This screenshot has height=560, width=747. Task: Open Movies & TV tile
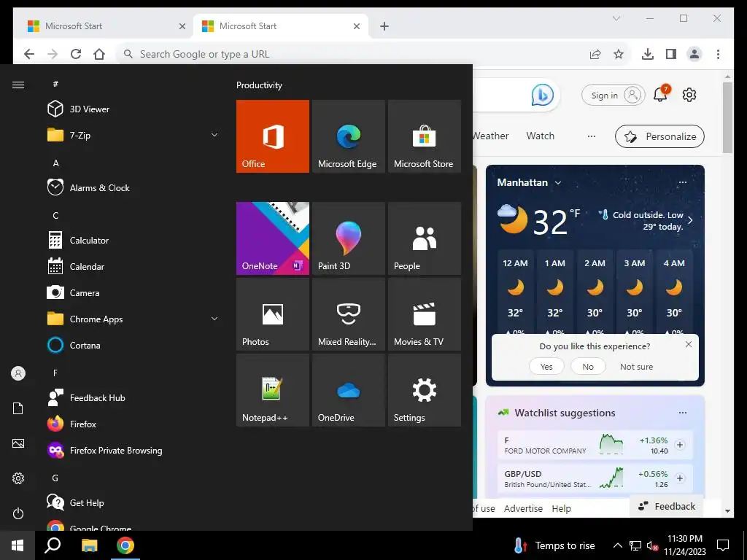coord(425,314)
